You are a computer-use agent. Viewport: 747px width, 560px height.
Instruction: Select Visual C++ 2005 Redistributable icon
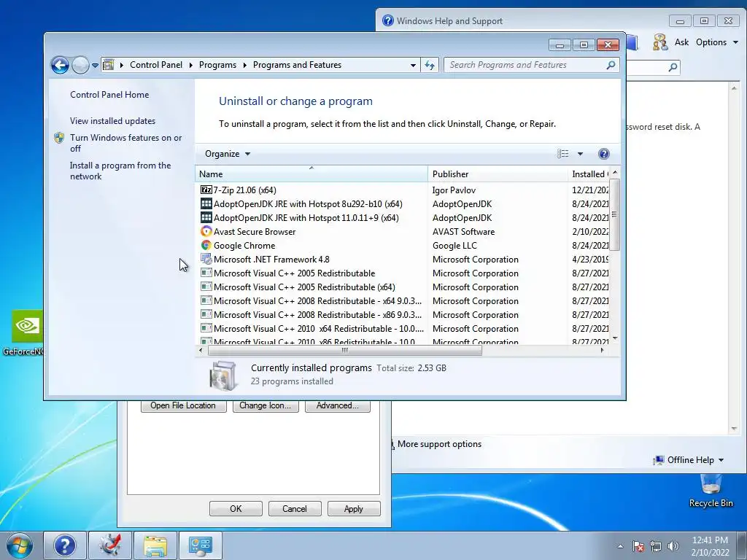tap(206, 273)
